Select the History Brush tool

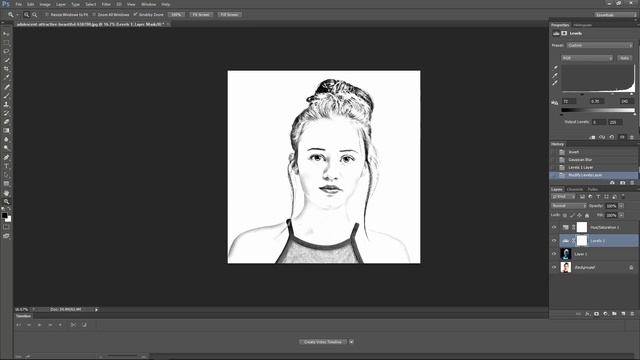6,113
